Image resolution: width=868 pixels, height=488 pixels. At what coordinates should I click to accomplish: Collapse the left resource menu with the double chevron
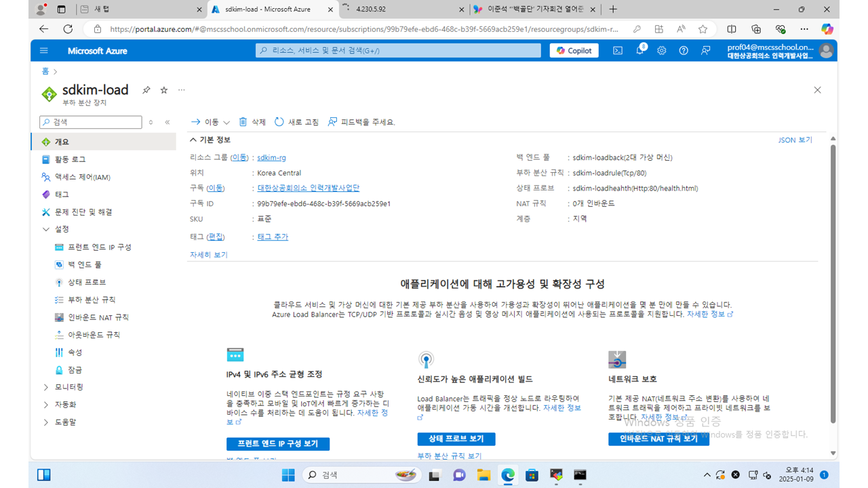[167, 123]
